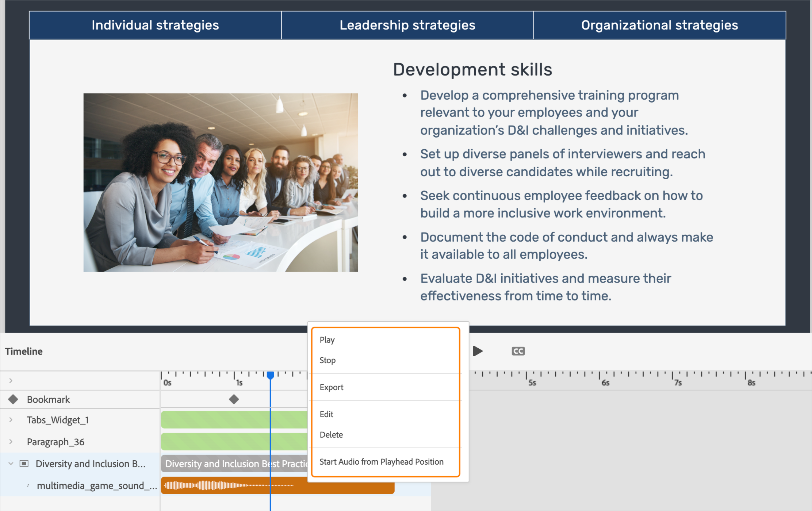Click the music note icon beside multimedia_game_sound
Screen dimensions: 812x511
click(28, 485)
